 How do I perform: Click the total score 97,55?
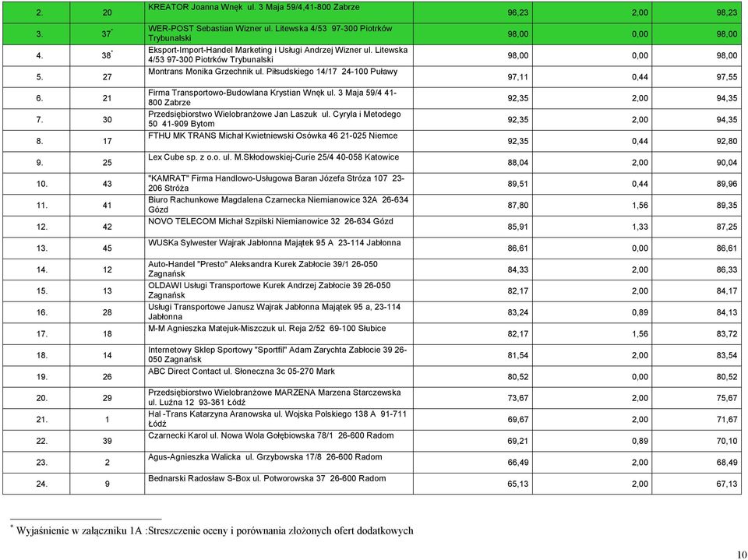[x=726, y=77]
